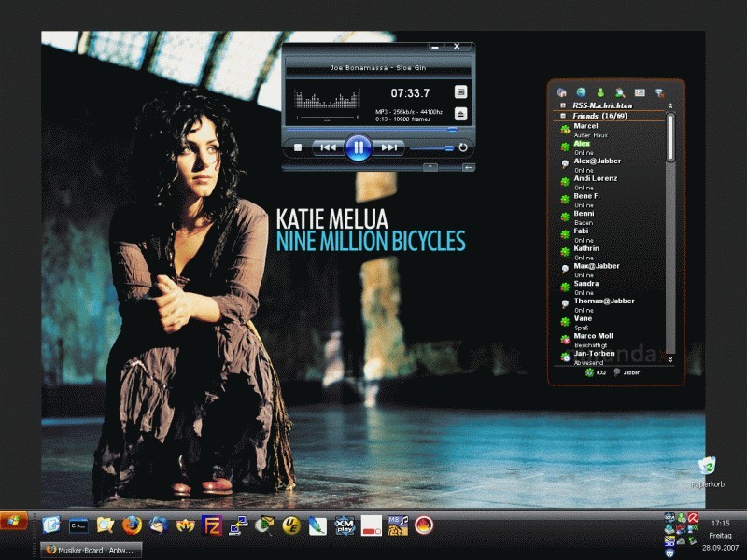Viewport: 747px width, 560px height.
Task: Open the Windows Start button
Action: tap(14, 521)
